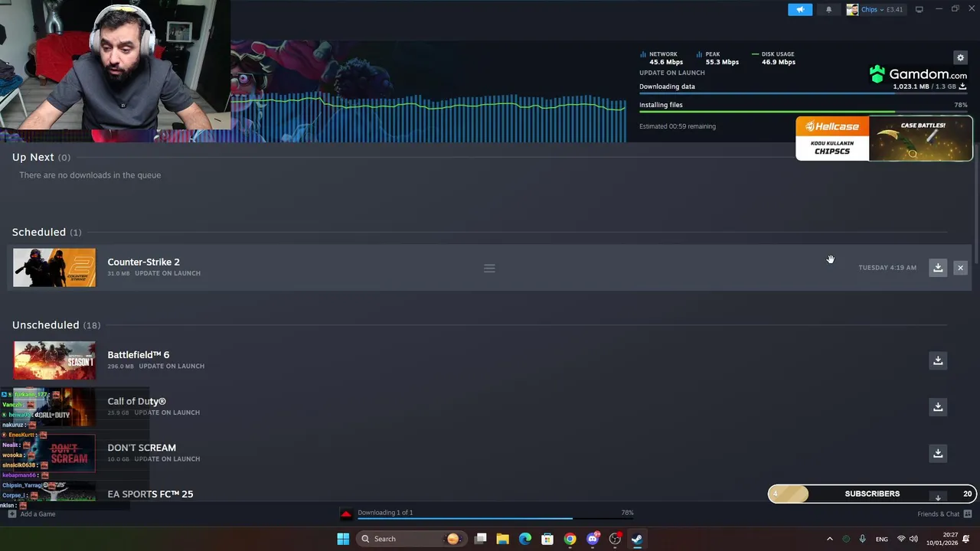Click the Battlefield™ 6 title

click(139, 355)
